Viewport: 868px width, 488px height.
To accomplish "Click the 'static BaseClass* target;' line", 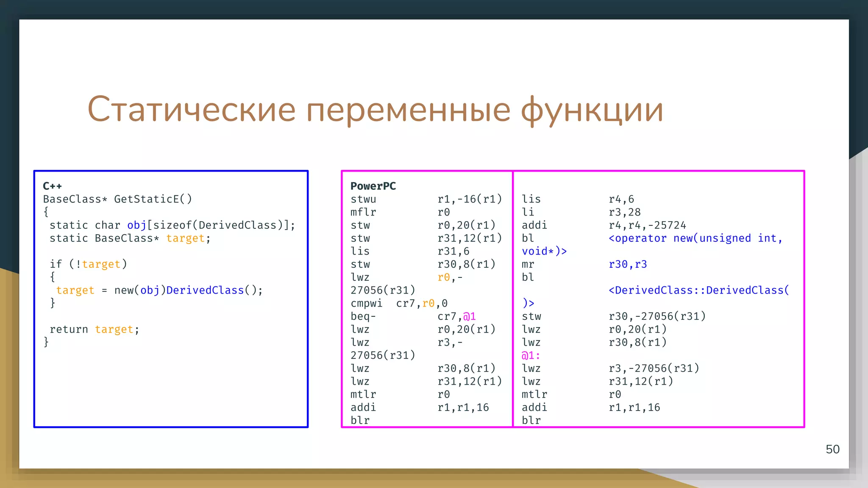I will coord(130,238).
